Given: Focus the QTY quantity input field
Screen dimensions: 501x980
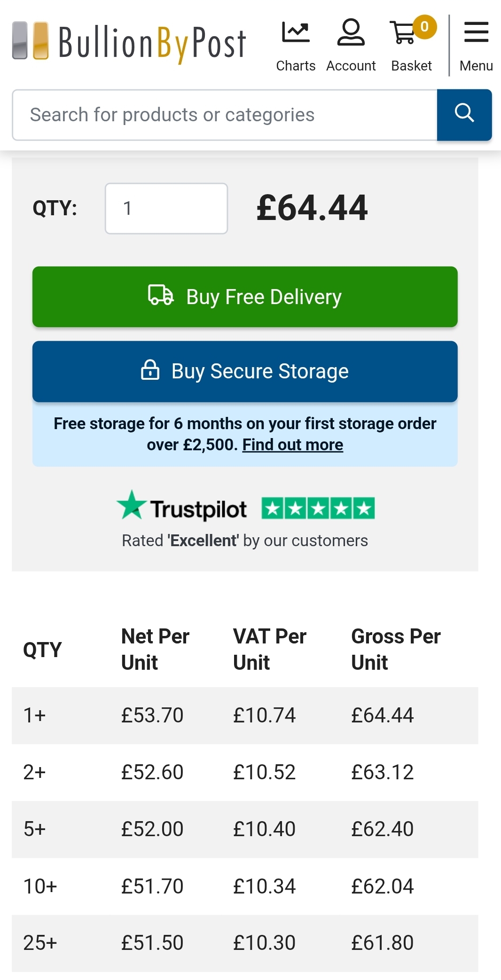Looking at the screenshot, I should coord(166,208).
